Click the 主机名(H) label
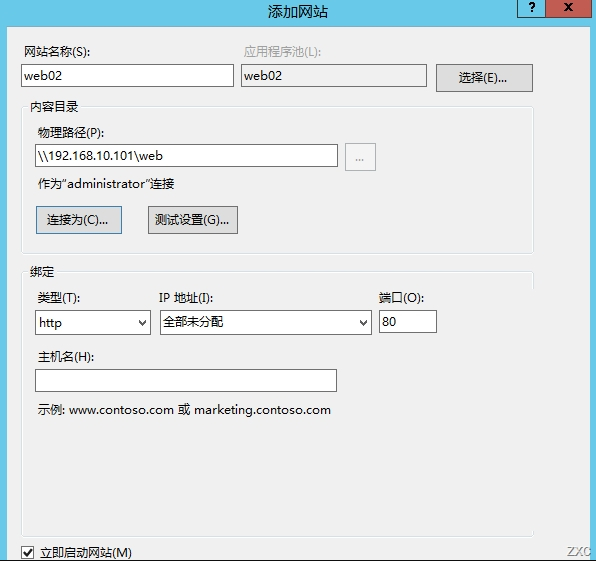 [66, 357]
